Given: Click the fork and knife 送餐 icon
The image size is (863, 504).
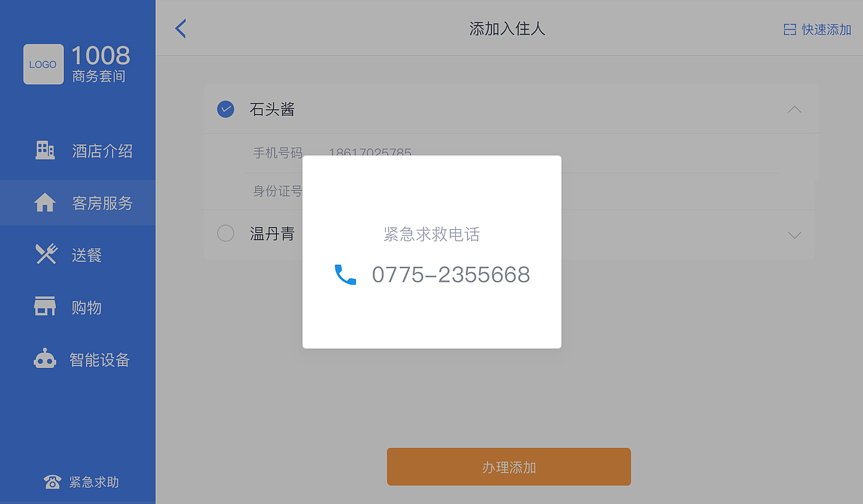Looking at the screenshot, I should click(46, 254).
